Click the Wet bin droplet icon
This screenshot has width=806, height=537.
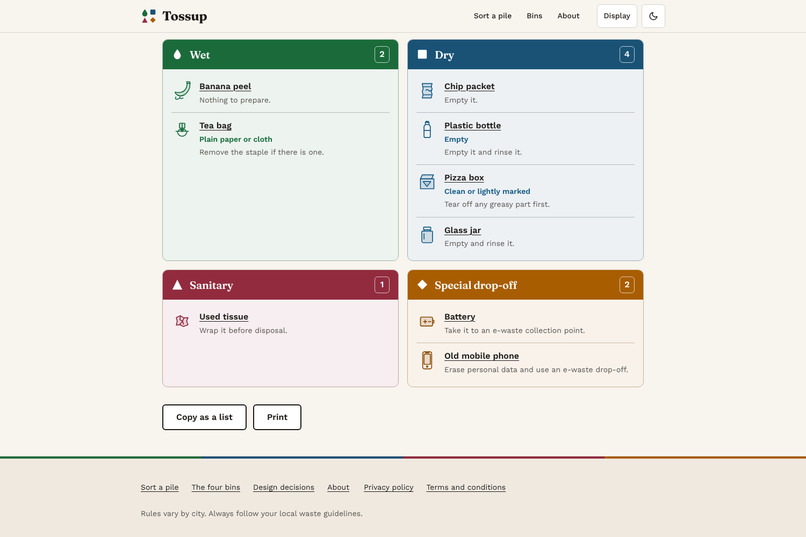[177, 54]
